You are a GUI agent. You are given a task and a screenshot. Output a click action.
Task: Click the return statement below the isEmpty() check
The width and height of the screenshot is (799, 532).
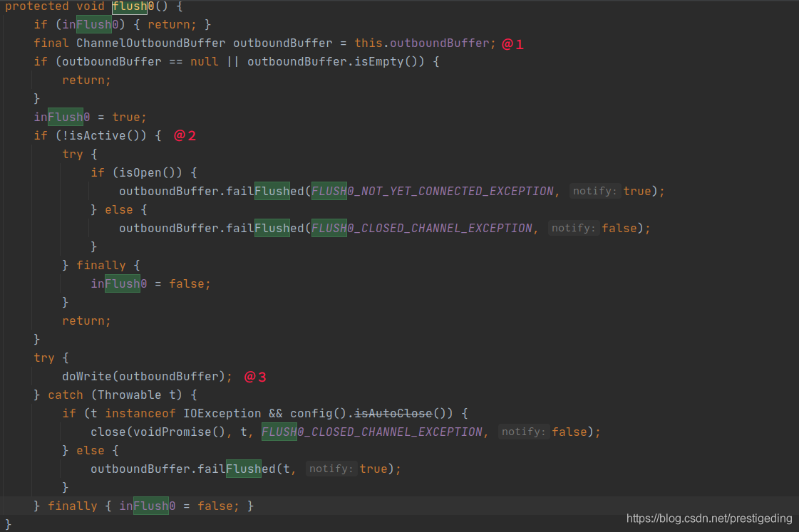coord(86,80)
